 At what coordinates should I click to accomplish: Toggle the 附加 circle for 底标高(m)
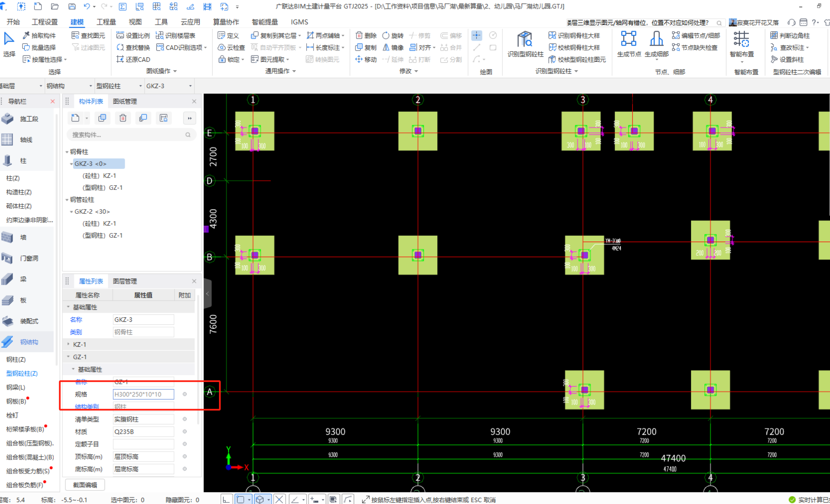pyautogui.click(x=185, y=469)
